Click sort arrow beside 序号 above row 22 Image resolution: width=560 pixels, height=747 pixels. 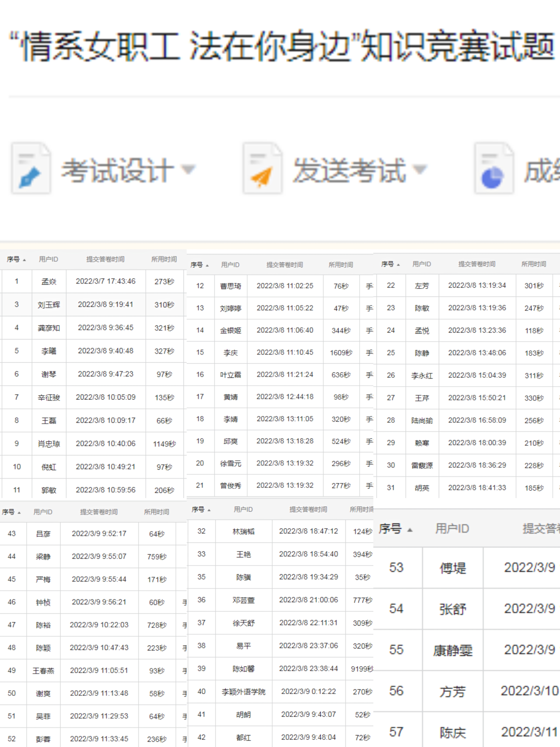coord(398,265)
